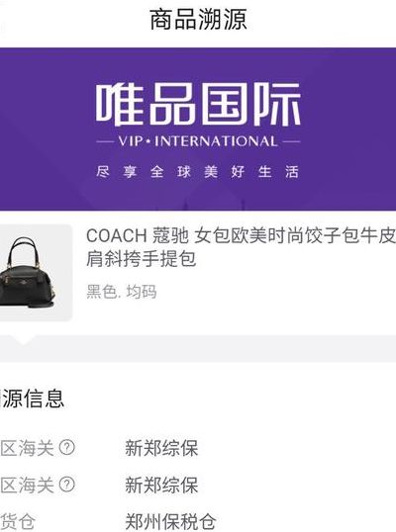396x532 pixels.
Task: Click the VIP·INTERNATIONAL subtitle text
Action: tap(198, 141)
